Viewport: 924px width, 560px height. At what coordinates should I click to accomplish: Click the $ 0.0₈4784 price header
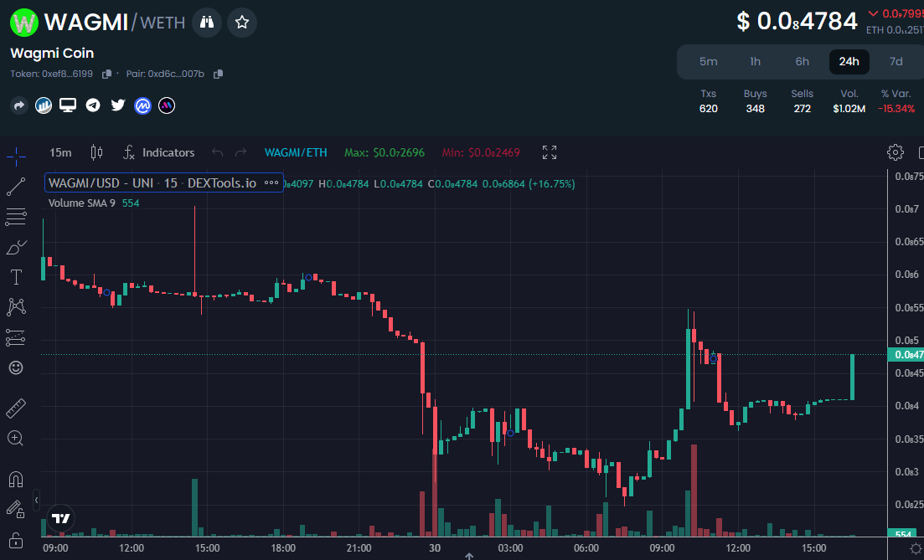coord(798,22)
